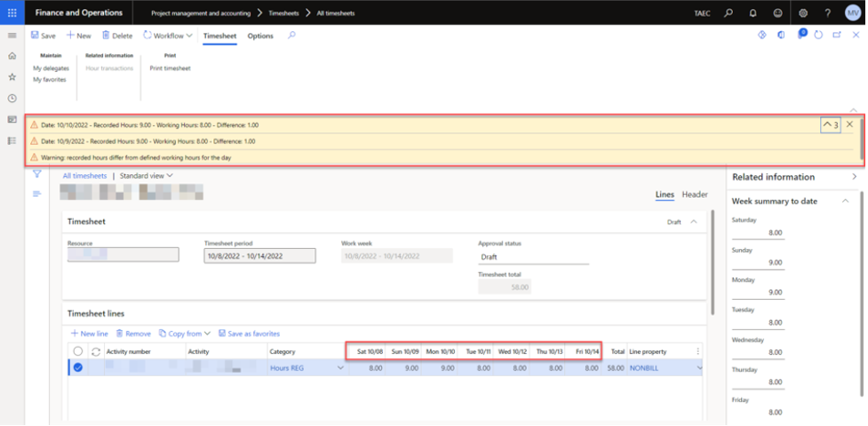
Task: Open the Workflow dropdown
Action: [x=167, y=36]
